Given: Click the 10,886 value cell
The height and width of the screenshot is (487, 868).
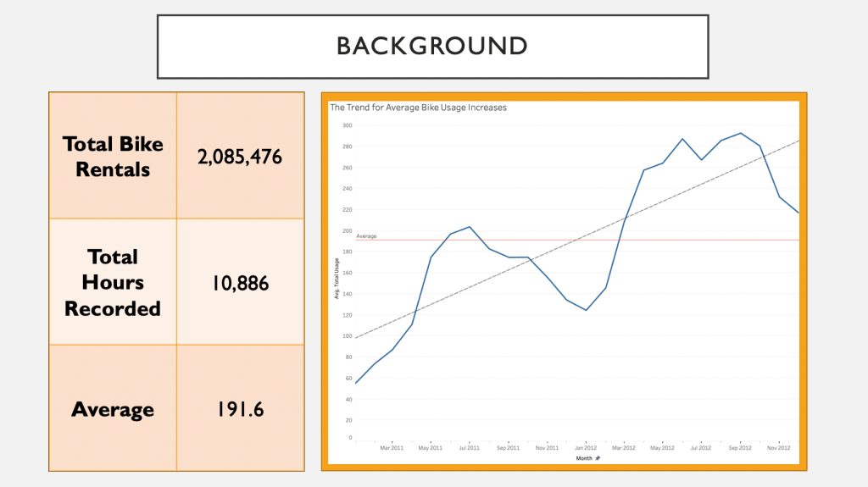Looking at the screenshot, I should point(240,282).
